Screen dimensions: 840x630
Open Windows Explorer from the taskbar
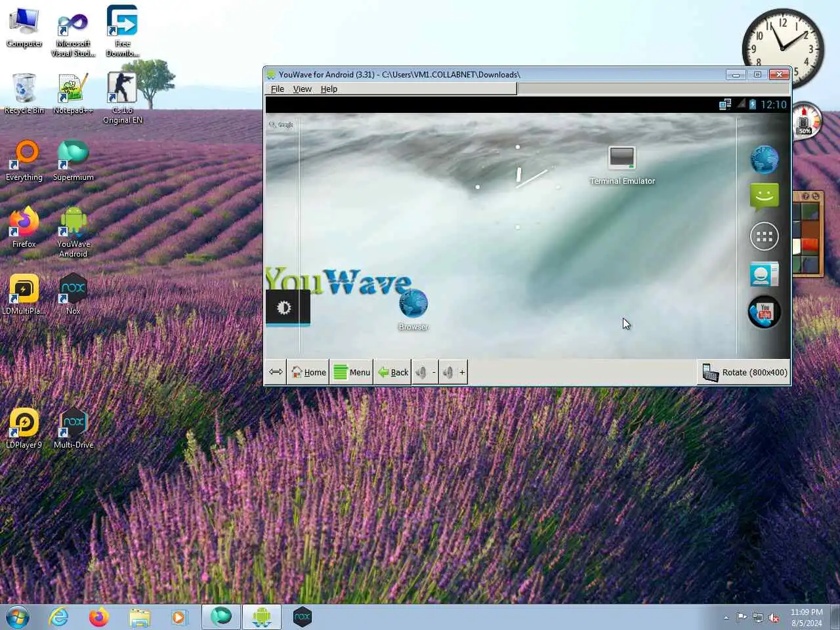tap(139, 617)
